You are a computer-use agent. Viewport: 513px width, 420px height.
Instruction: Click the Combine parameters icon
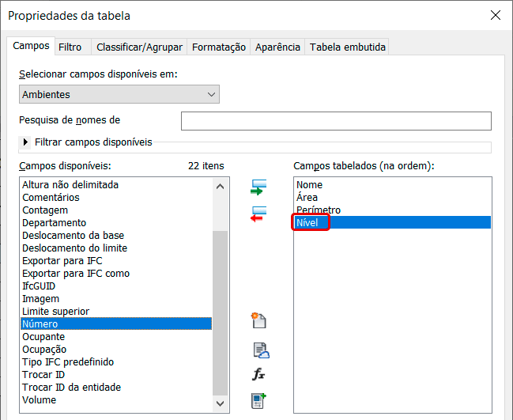click(258, 400)
